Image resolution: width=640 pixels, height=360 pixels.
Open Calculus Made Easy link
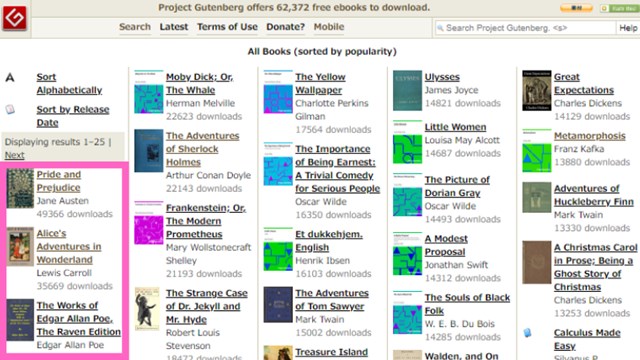click(587, 339)
